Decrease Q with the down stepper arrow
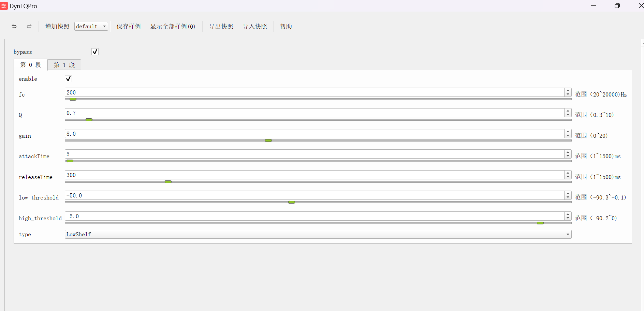644x311 pixels. [568, 115]
